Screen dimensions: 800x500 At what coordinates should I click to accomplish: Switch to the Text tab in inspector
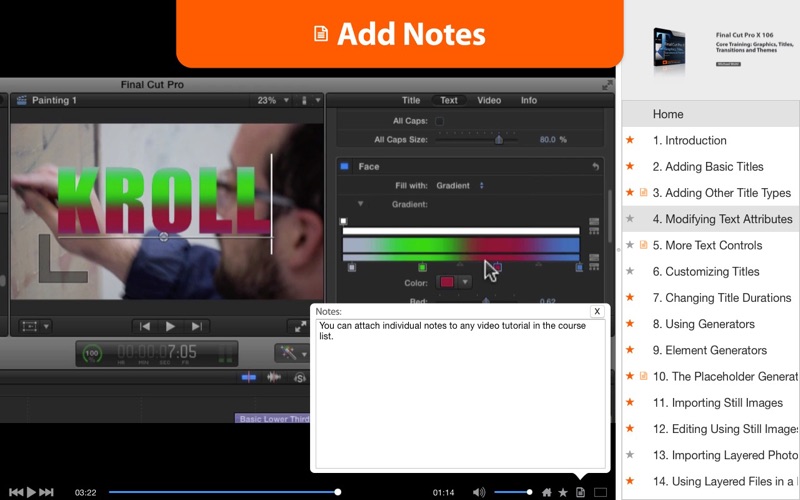pos(449,101)
